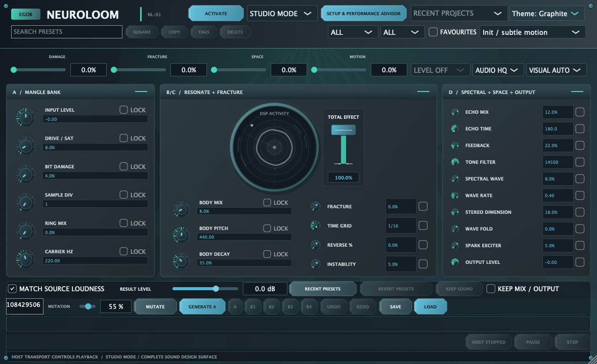Screen dimensions: 597x364
Task: Click the Body Decay knob
Action: pos(181,261)
